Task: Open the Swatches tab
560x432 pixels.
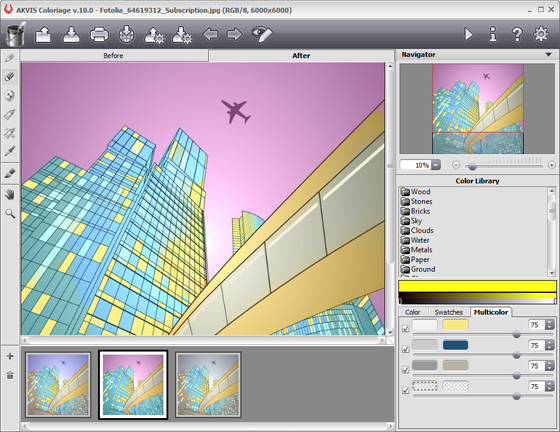Action: (449, 312)
